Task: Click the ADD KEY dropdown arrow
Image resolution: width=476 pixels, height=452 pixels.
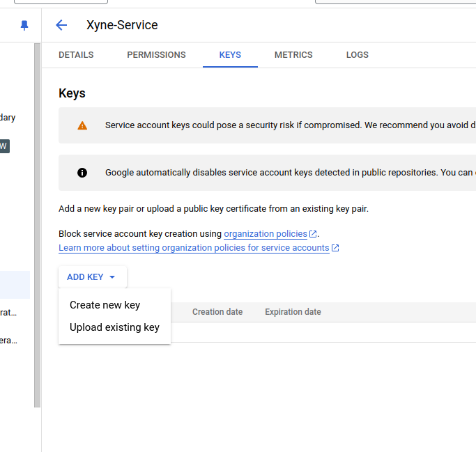Action: (x=112, y=277)
